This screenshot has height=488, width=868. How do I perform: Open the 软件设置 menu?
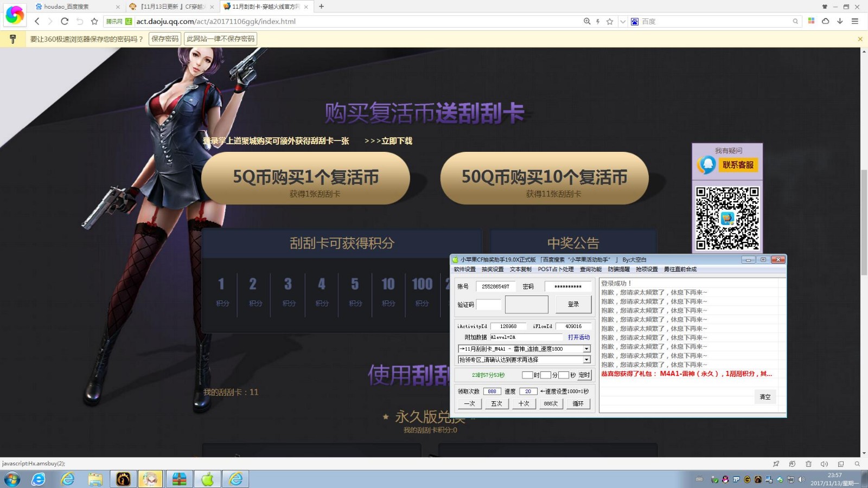coord(464,269)
